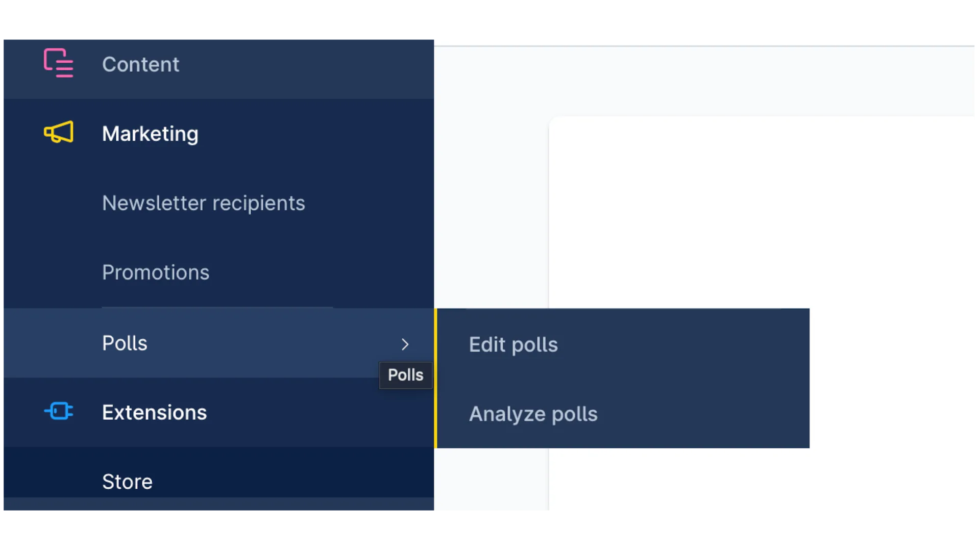Click the Extensions heading text
Image resolution: width=980 pixels, height=551 pixels.
point(154,412)
